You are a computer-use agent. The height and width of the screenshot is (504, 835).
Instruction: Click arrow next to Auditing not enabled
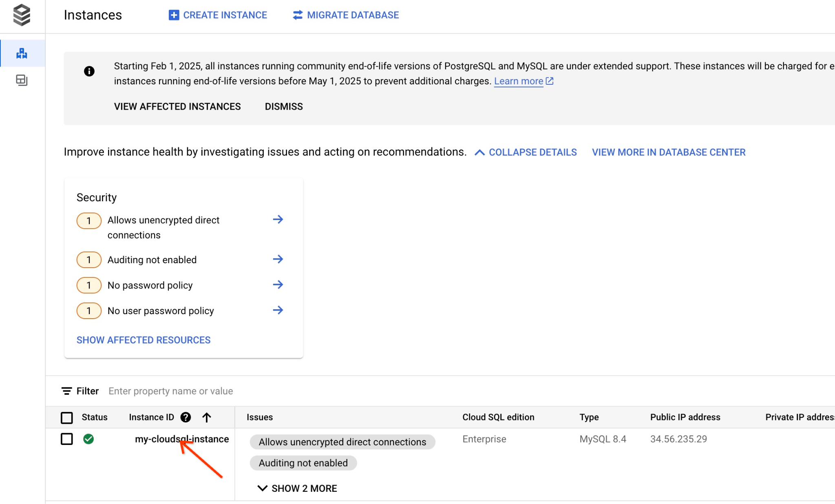coord(278,259)
